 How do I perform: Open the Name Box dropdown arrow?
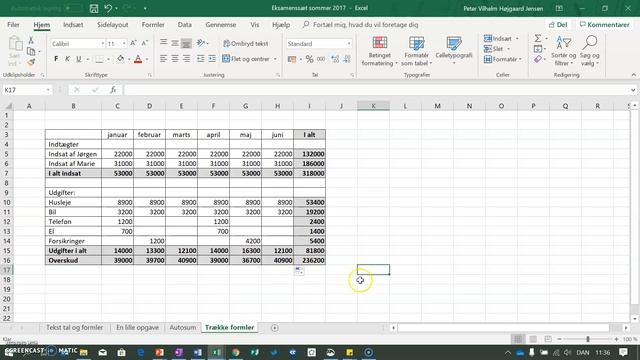48,90
